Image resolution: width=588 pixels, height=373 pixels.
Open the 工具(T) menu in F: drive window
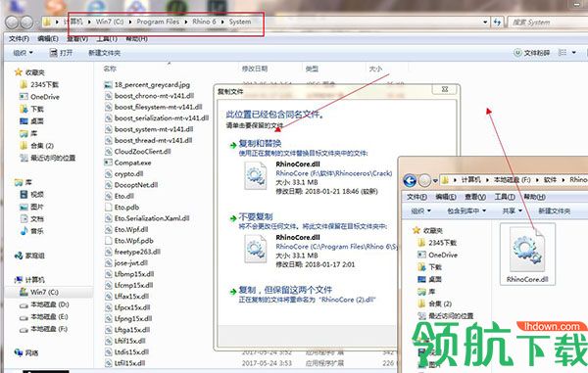tap(505, 197)
